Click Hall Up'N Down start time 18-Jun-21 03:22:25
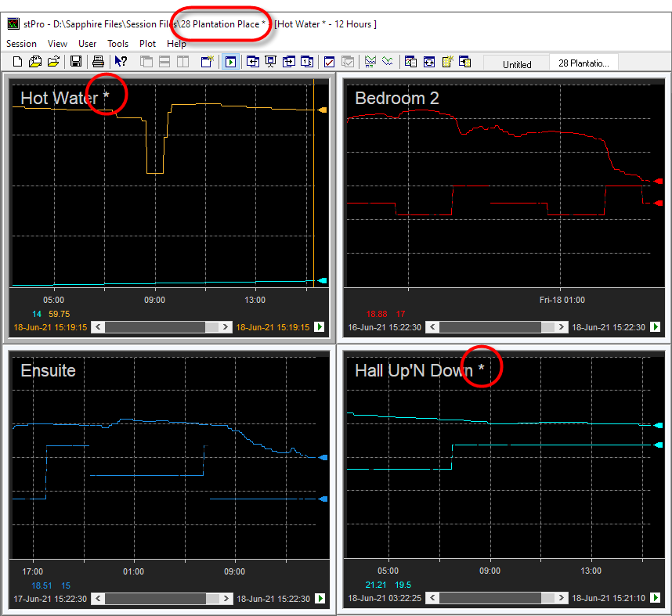The image size is (672, 616). click(x=385, y=598)
